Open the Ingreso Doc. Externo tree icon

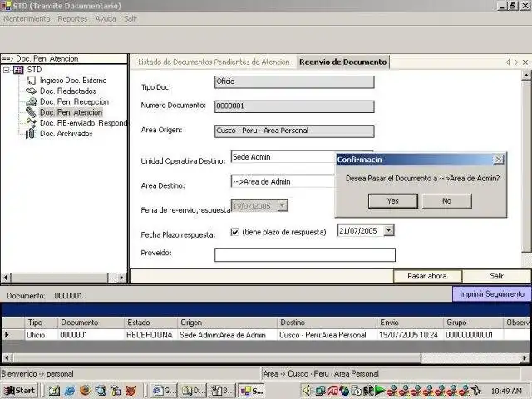[32, 81]
